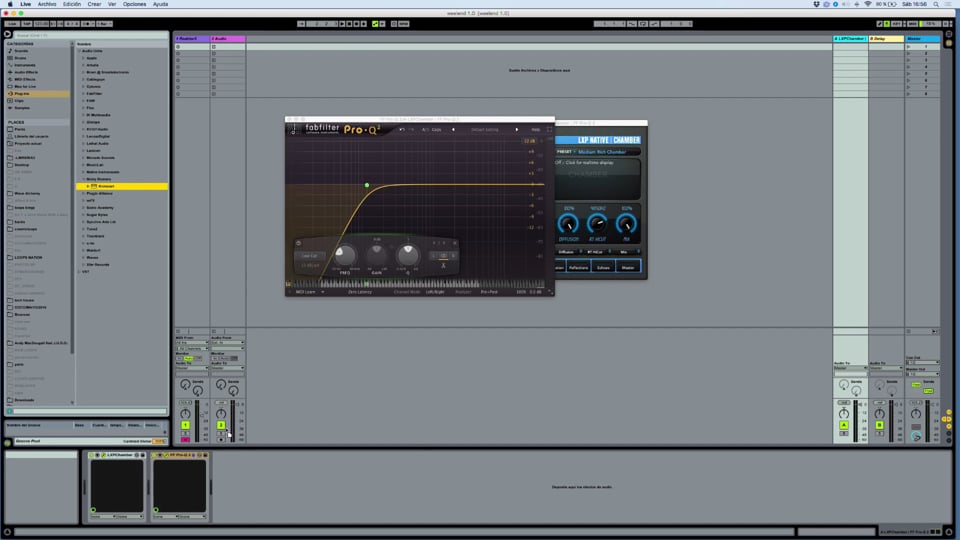Open the Sounds category in browser
The width and height of the screenshot is (960, 540).
tap(21, 51)
